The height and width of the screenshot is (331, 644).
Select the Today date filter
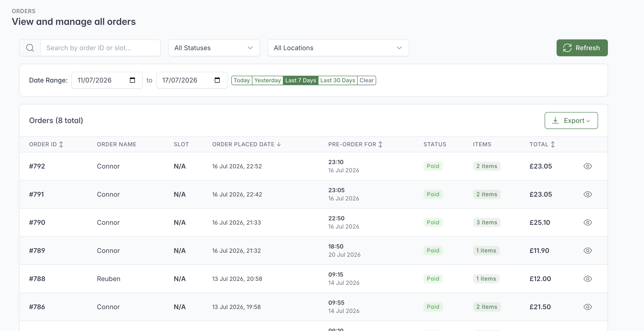click(241, 80)
